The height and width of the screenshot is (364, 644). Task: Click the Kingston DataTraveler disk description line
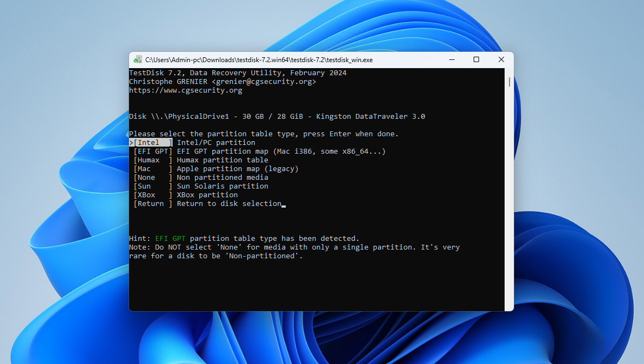277,116
